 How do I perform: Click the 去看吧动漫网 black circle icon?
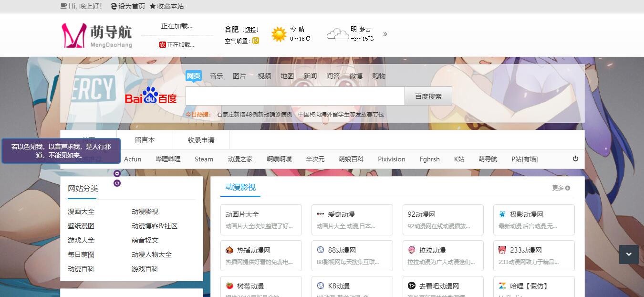coord(412,286)
